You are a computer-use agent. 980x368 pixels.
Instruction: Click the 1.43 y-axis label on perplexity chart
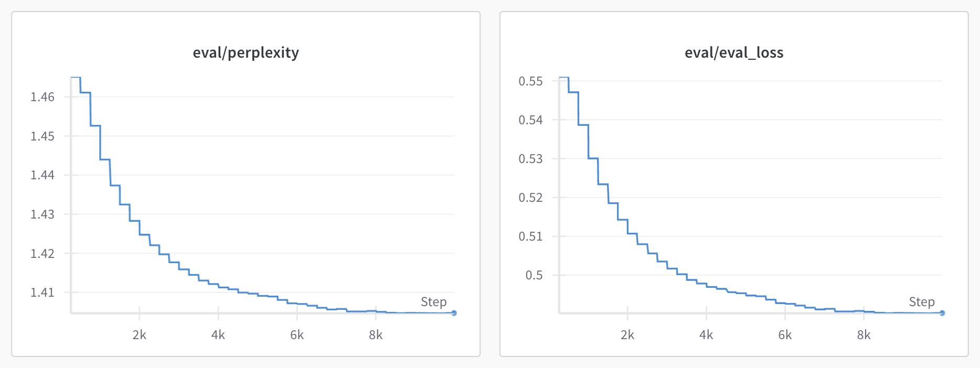click(x=42, y=214)
